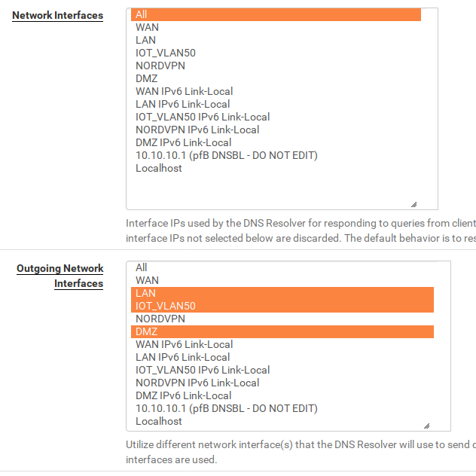This screenshot has height=476, width=476.
Task: Click the resize handle of Network Interfaces list
Action: [x=413, y=203]
